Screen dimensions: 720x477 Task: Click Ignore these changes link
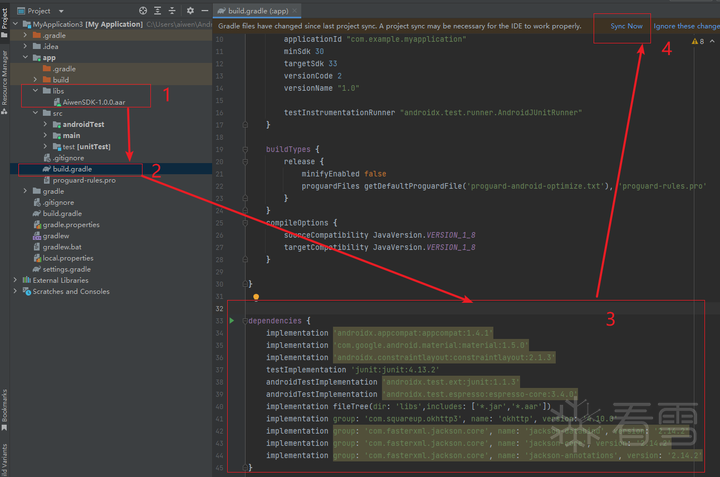click(x=686, y=26)
